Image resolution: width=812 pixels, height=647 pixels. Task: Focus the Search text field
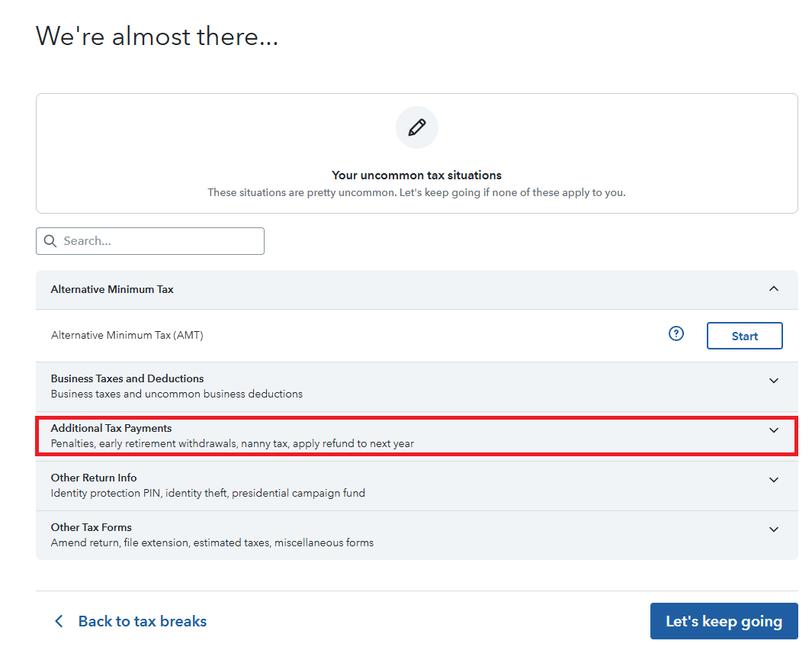click(160, 241)
